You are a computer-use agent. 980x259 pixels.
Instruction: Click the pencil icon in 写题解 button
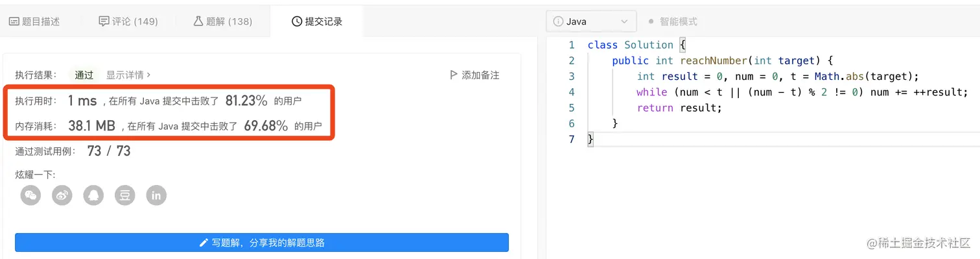[x=204, y=243]
